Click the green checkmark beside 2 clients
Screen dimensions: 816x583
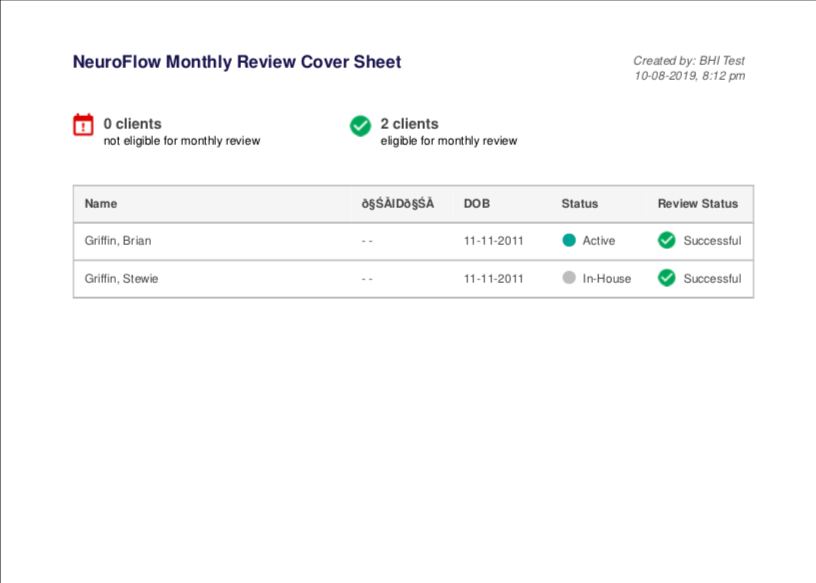point(360,125)
